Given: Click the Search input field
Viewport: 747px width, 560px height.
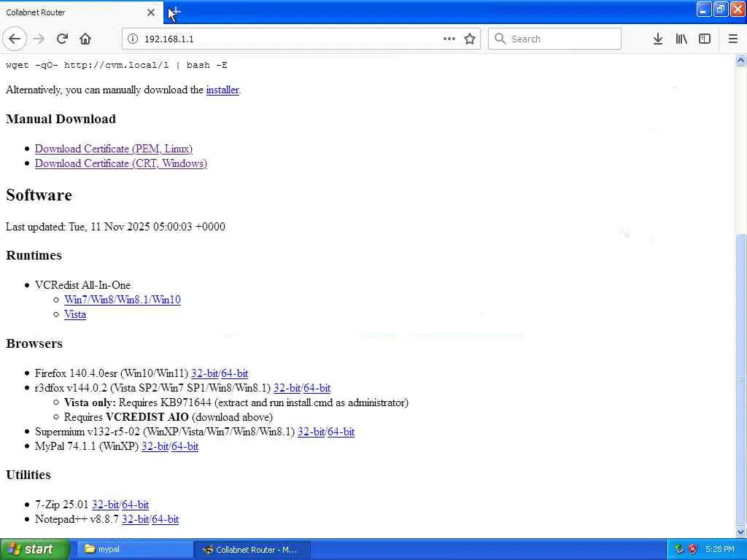Looking at the screenshot, I should pyautogui.click(x=554, y=39).
